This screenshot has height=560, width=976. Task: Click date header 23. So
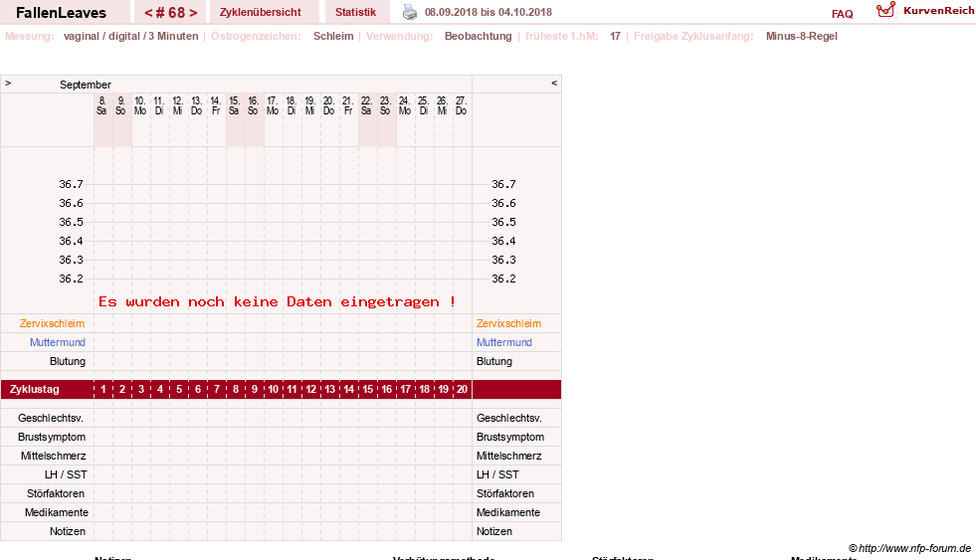click(x=385, y=105)
